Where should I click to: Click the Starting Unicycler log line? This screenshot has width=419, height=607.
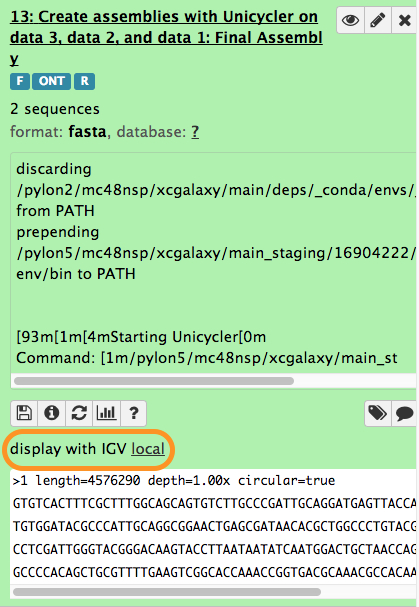(x=141, y=337)
